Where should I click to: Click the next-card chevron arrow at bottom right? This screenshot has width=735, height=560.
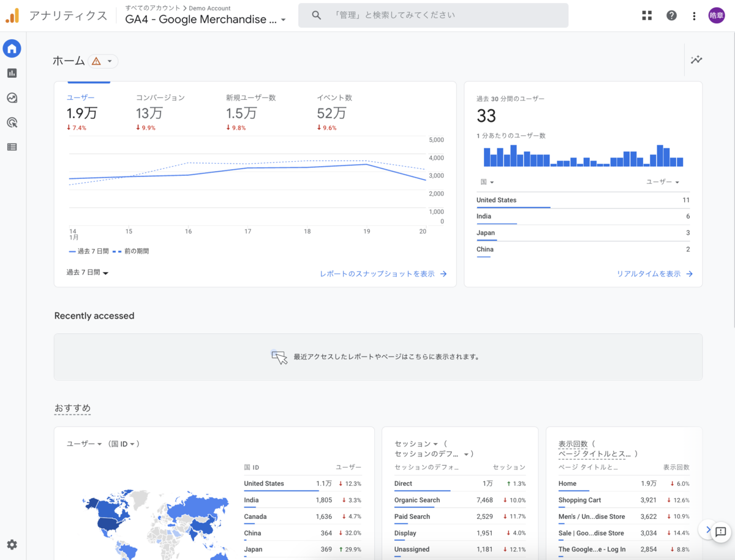[708, 530]
